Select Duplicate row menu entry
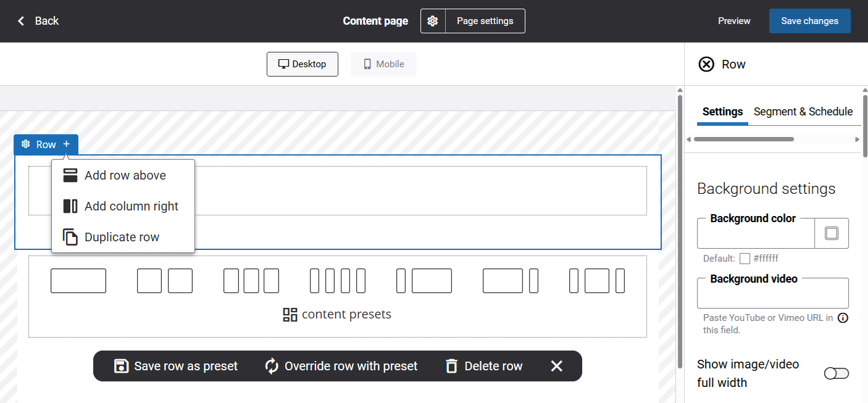 click(x=122, y=237)
